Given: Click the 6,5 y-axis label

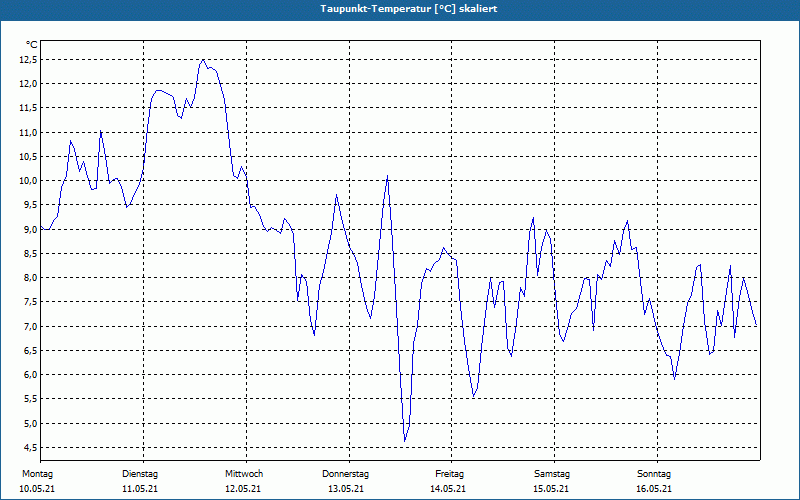Looking at the screenshot, I should tap(31, 351).
